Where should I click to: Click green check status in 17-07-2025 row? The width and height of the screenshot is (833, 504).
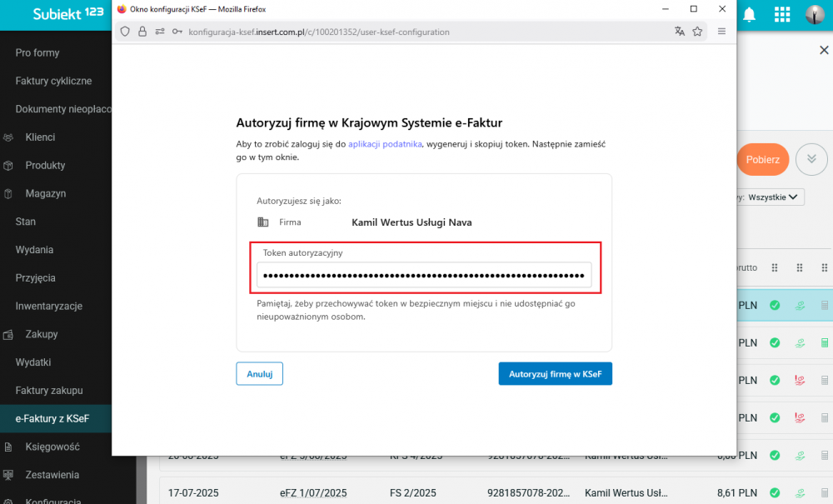775,493
